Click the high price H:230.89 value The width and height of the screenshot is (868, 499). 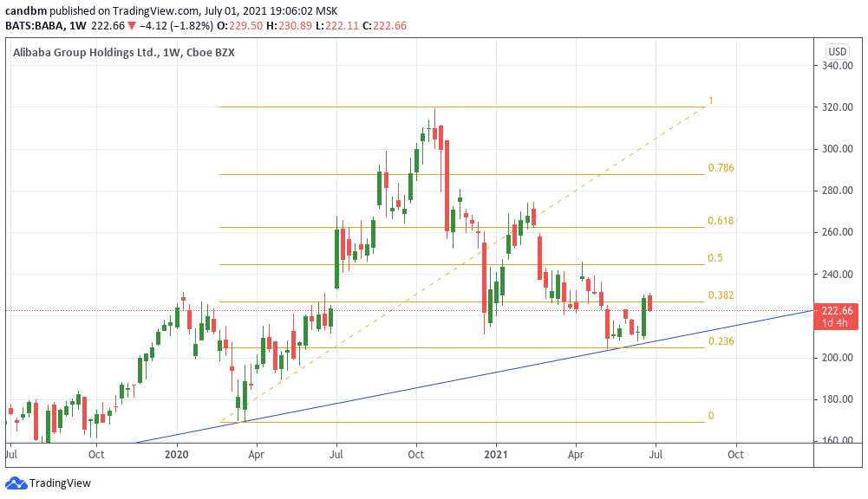pos(289,25)
